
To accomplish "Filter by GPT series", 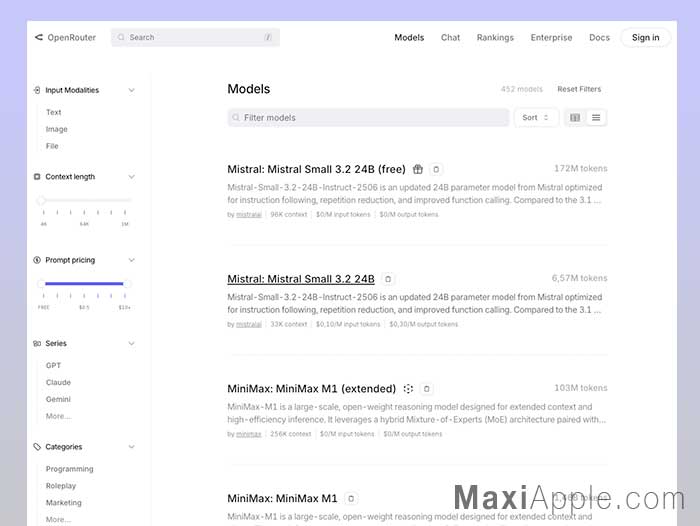I will click(x=53, y=366).
